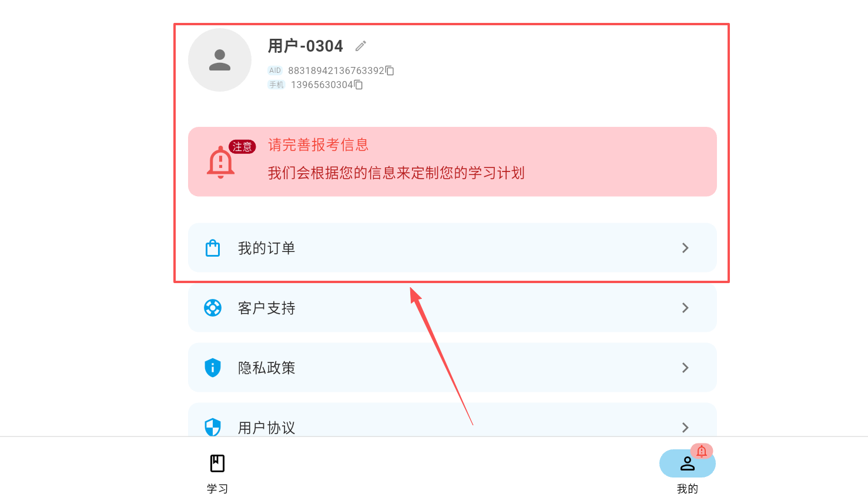This screenshot has height=501, width=868.
Task: Click the half-shield icon for 用户协议
Action: pos(213,427)
